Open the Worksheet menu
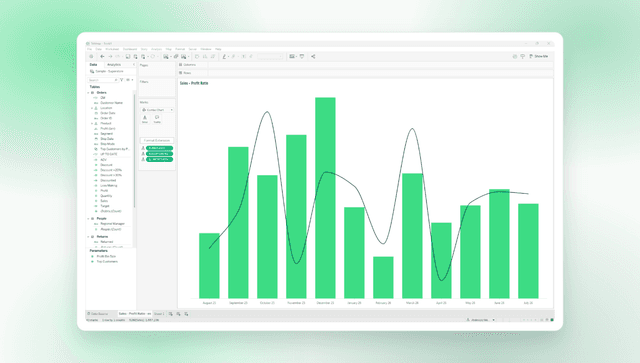Image resolution: width=640 pixels, height=363 pixels. pos(112,49)
